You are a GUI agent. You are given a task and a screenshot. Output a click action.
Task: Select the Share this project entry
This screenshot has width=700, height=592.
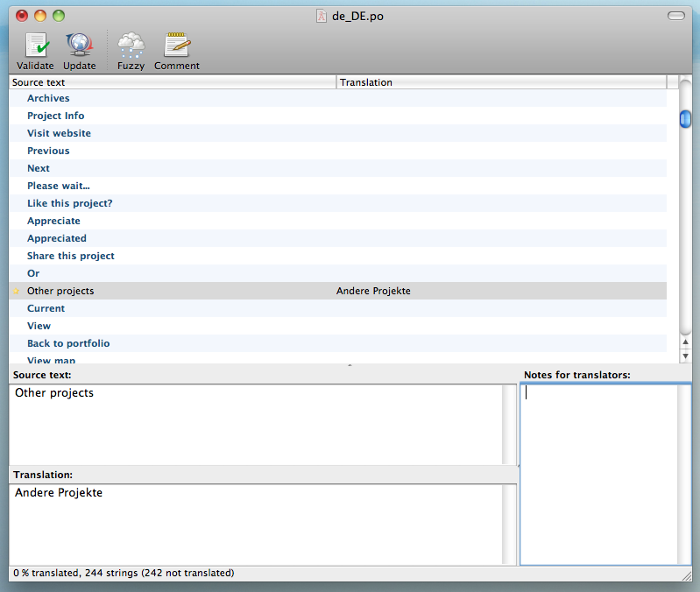[x=71, y=256]
